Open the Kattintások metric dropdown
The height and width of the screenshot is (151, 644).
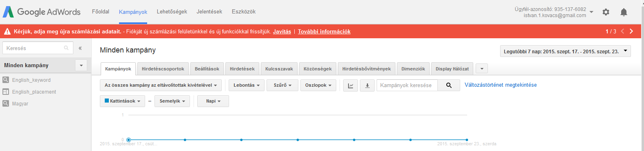(x=122, y=101)
